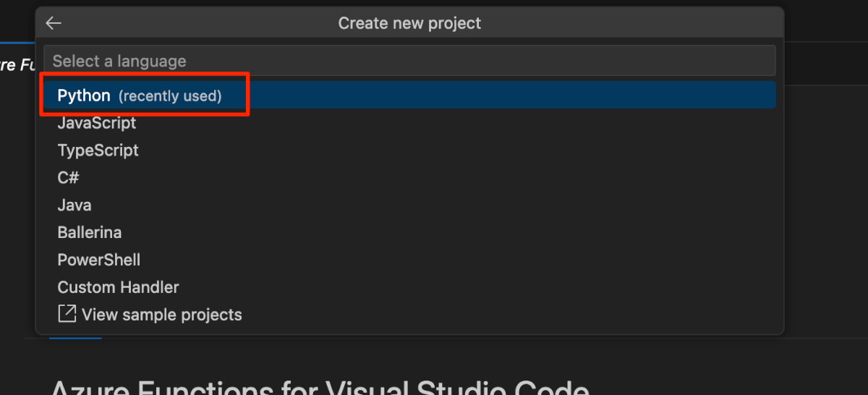868x395 pixels.
Task: Choose Java from the language list
Action: point(75,205)
